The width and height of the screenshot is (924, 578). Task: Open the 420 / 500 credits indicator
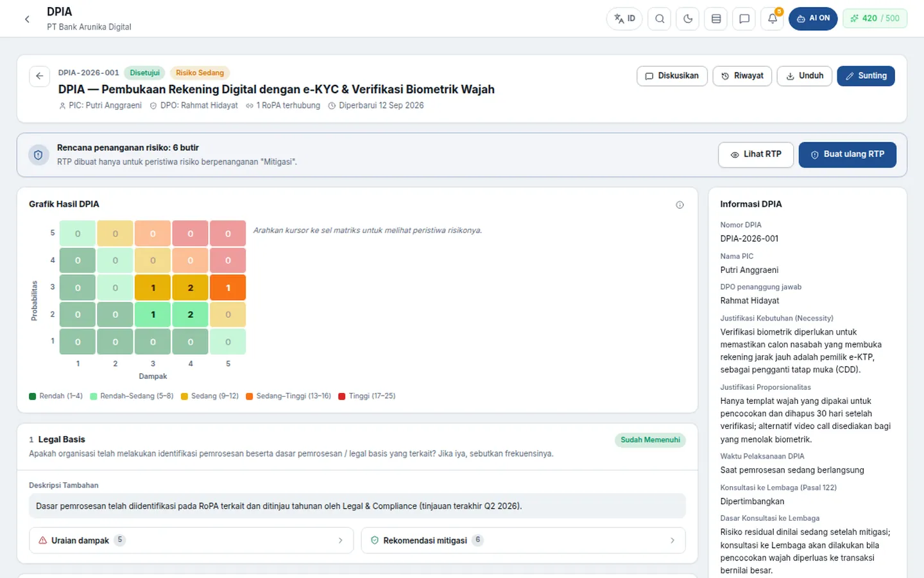pos(875,19)
